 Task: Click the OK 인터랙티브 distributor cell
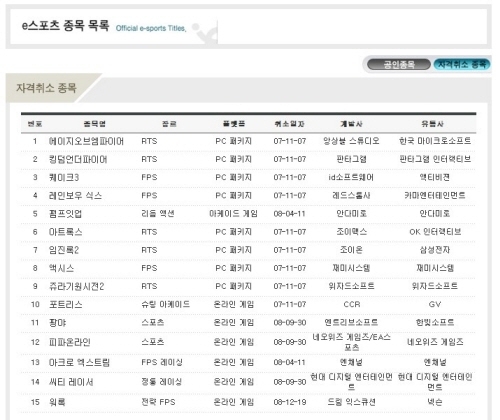coord(435,232)
